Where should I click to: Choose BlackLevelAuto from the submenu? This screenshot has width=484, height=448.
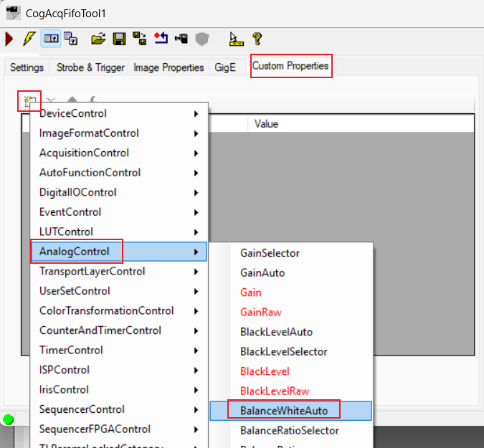[291, 333]
